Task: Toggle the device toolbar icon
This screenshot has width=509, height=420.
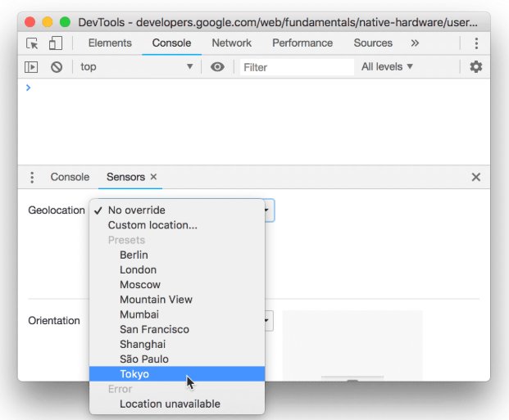Action: 56,43
